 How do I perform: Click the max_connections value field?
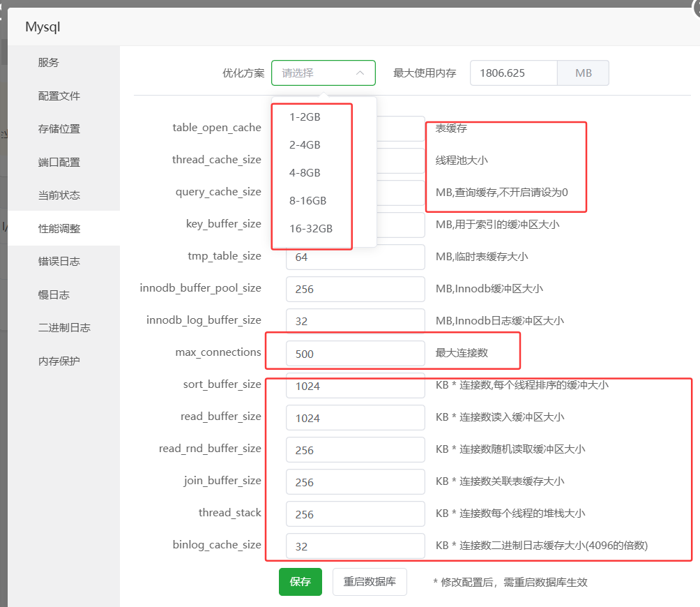356,353
